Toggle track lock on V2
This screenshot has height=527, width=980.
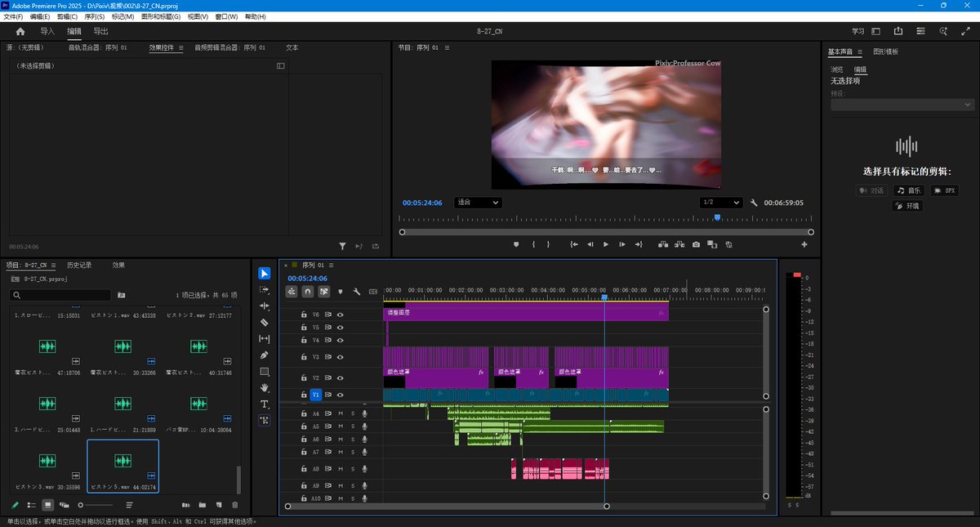303,378
